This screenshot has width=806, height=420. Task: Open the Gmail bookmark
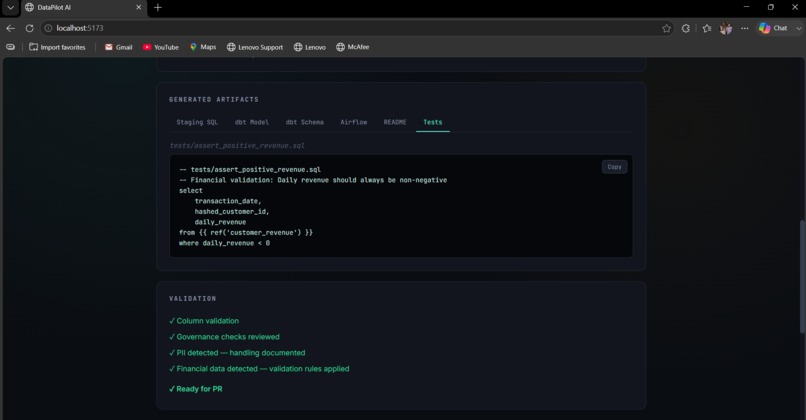coord(118,47)
